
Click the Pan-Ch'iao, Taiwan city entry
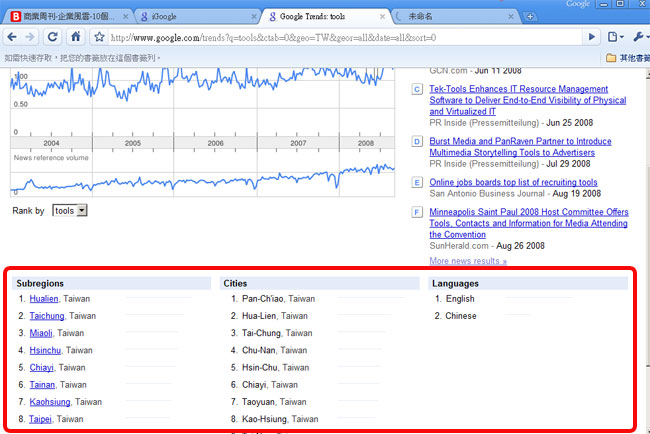(x=279, y=298)
